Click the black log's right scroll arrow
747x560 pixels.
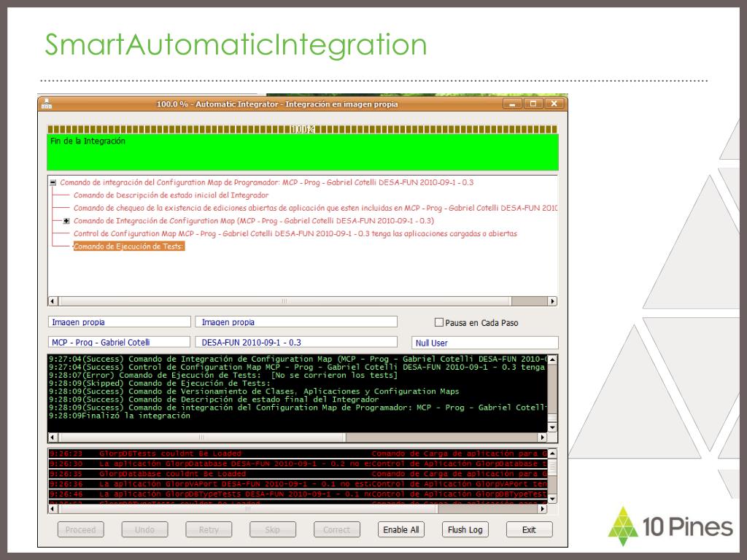click(x=542, y=437)
